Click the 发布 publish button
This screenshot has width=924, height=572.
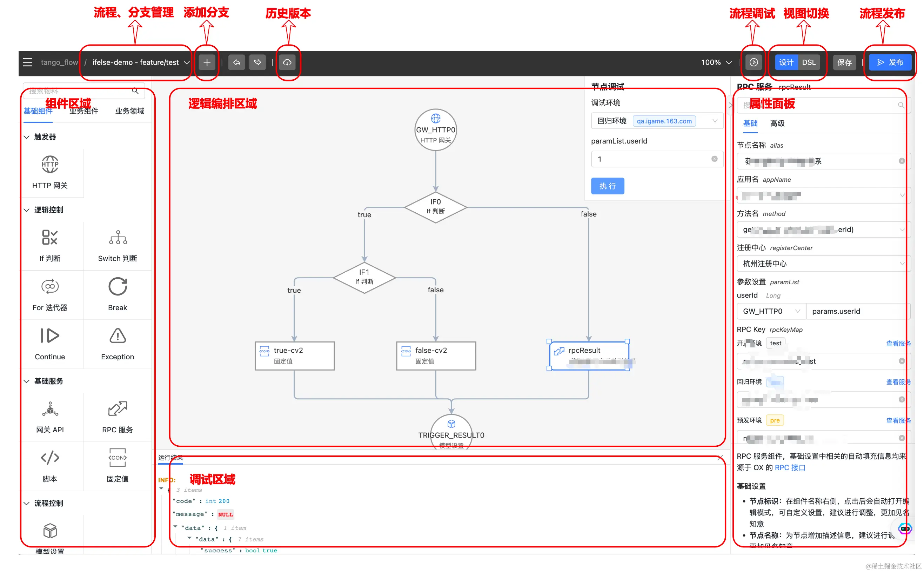coord(890,62)
